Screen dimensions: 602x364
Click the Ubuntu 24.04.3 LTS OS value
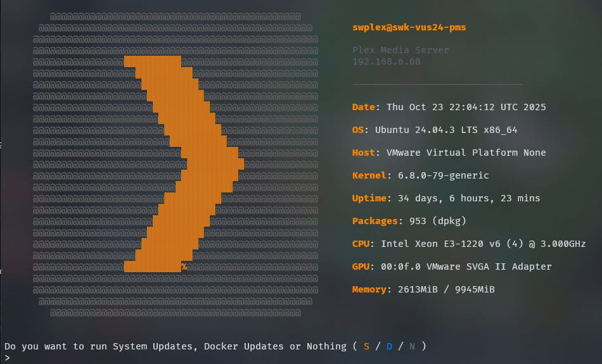pyautogui.click(x=446, y=130)
